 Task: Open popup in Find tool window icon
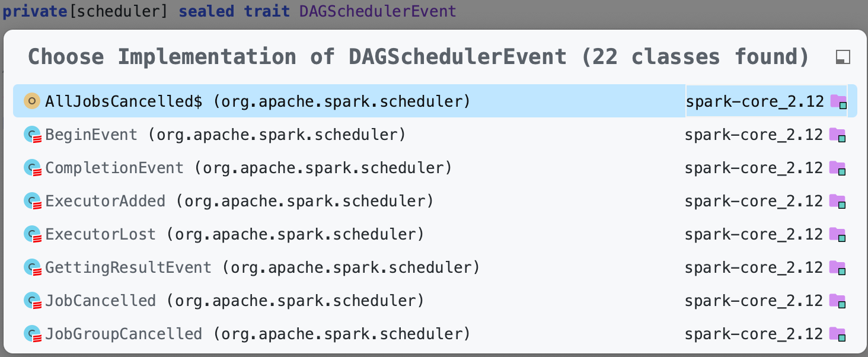click(843, 57)
